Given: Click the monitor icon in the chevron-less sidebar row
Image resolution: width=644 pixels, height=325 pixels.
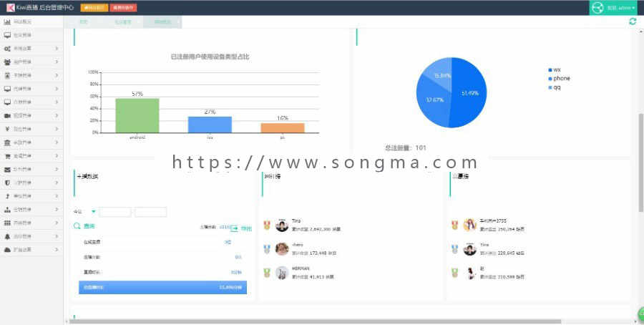Looking at the screenshot, I should click(x=7, y=35).
